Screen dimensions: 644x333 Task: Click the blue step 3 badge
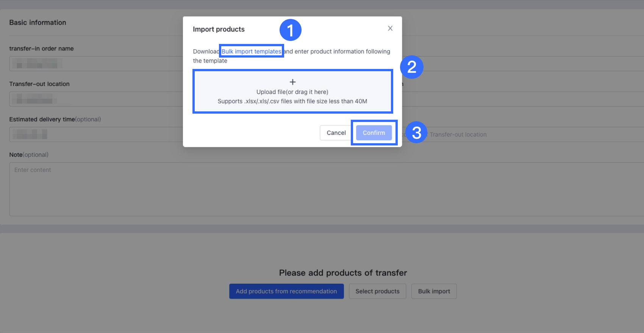tap(416, 133)
